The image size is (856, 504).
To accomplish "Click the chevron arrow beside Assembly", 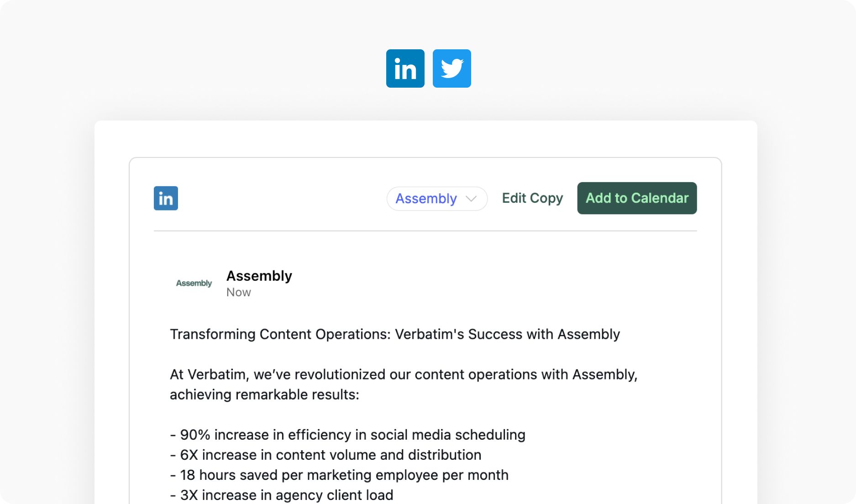I will pos(471,199).
